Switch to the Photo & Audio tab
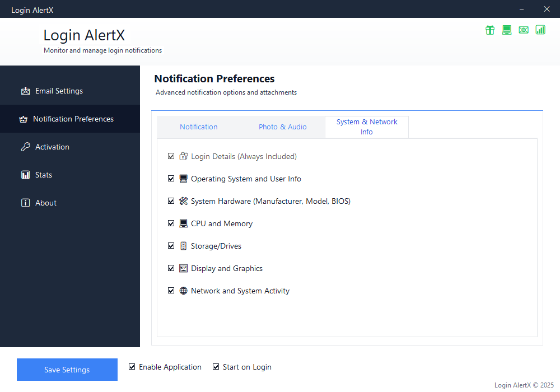 click(x=282, y=127)
